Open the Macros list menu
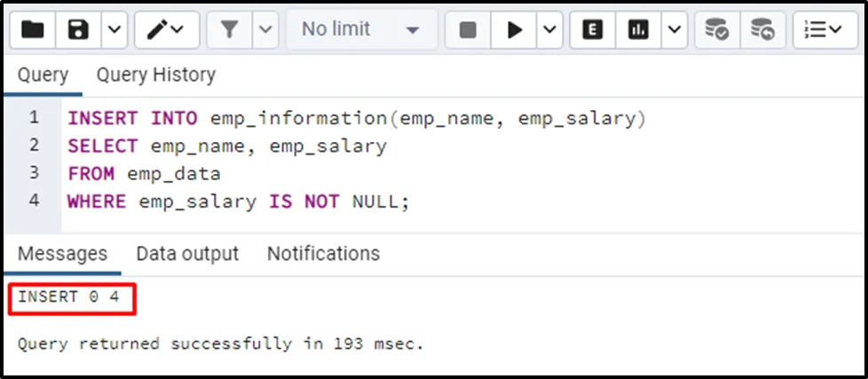The height and width of the screenshot is (379, 868). [x=825, y=30]
